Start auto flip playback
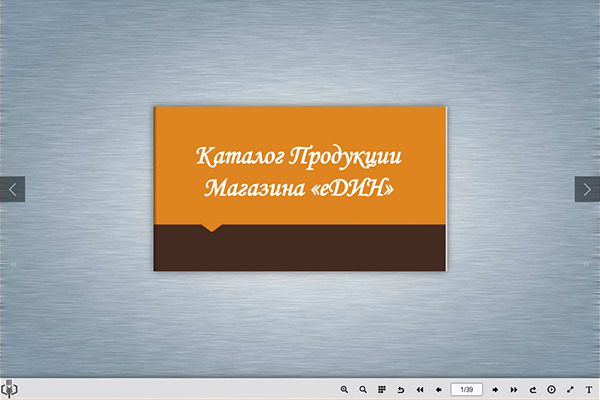The height and width of the screenshot is (400, 600). 551,389
